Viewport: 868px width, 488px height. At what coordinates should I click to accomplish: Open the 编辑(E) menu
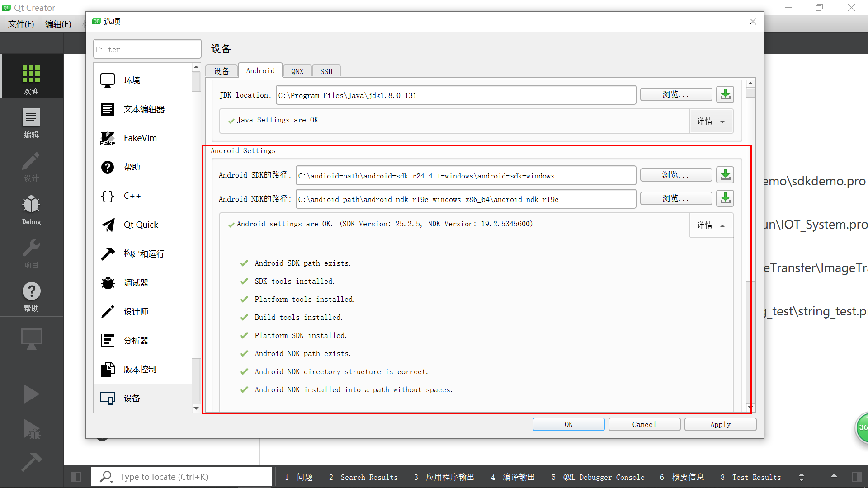coord(58,24)
